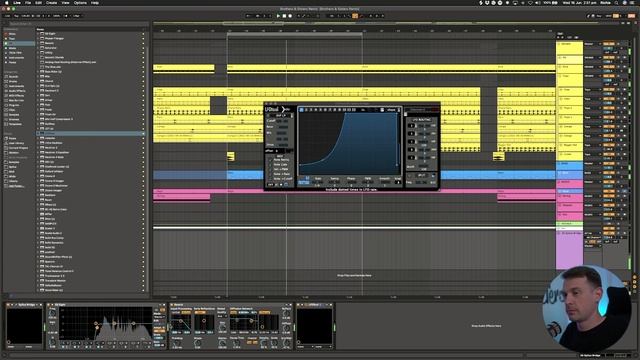Open Spotlight search in menu bar

[x=616, y=2]
